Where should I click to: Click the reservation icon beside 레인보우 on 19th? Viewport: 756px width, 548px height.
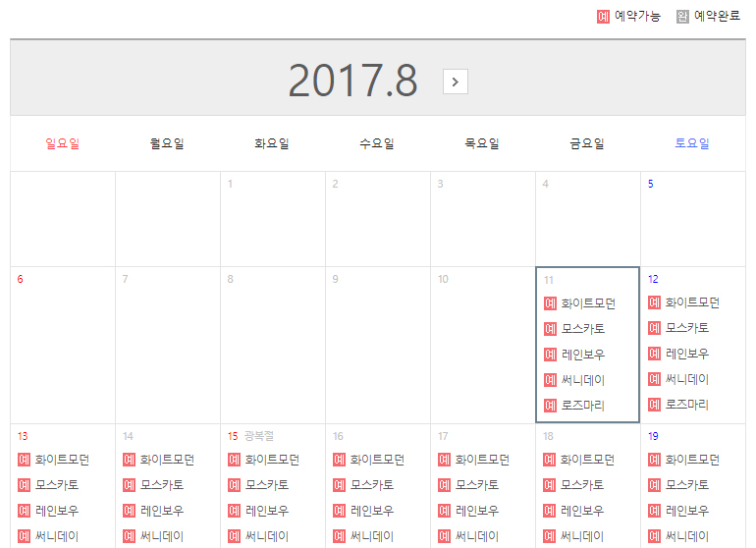click(655, 511)
